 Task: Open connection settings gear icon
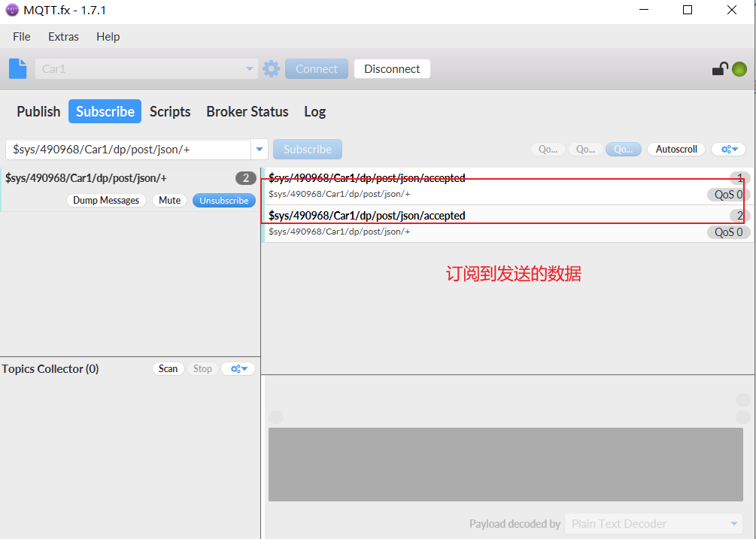[271, 69]
